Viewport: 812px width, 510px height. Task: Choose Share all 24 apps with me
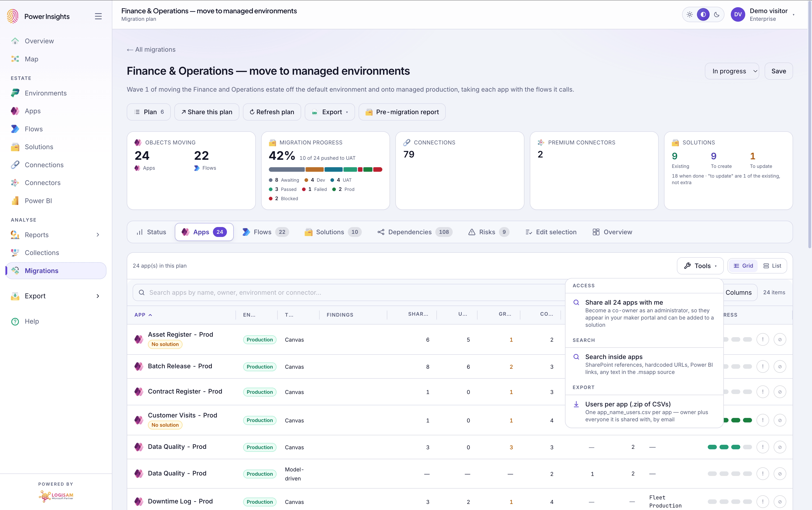(644, 313)
